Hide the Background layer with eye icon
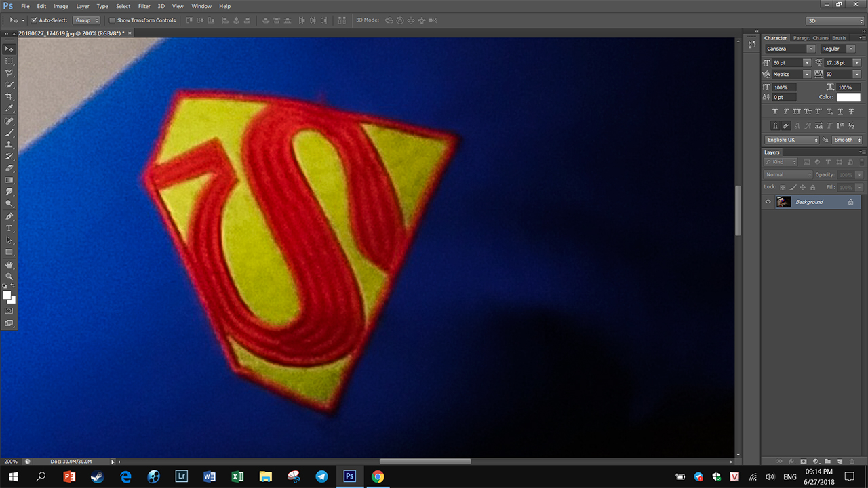Image resolution: width=868 pixels, height=488 pixels. [x=768, y=202]
